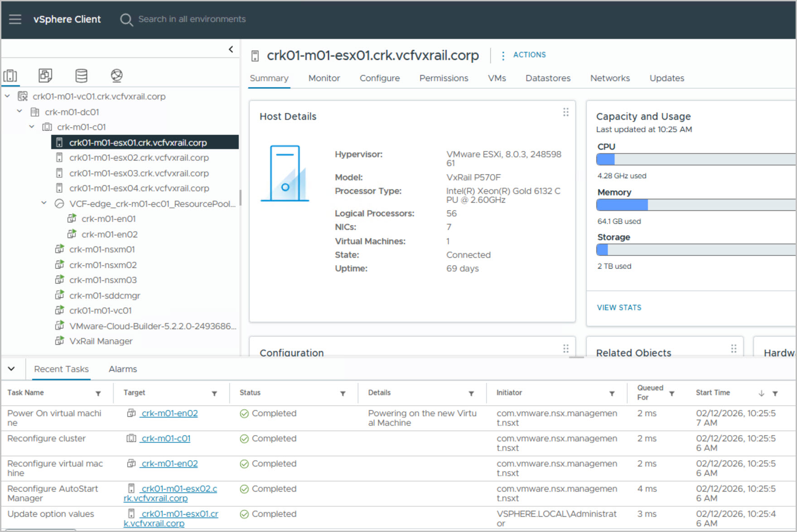Click the VIEW STATS link
This screenshot has width=797, height=532.
pyautogui.click(x=619, y=308)
